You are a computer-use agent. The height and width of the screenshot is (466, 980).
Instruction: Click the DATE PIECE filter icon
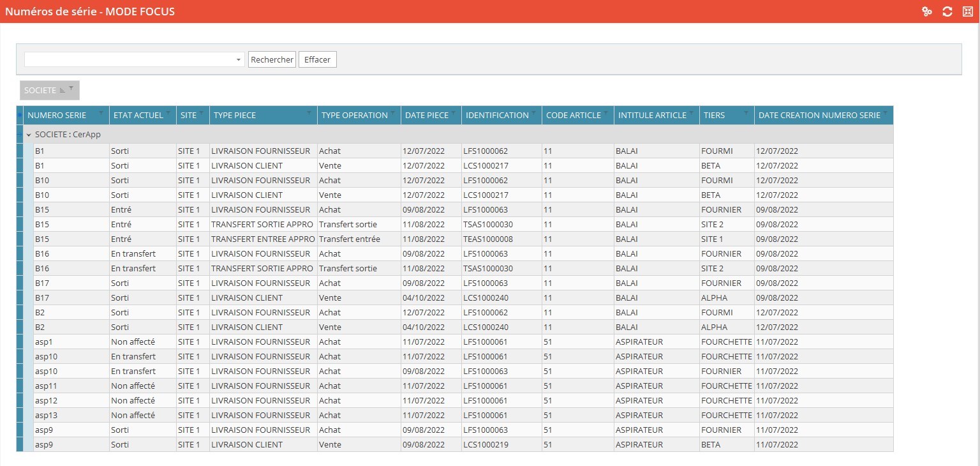click(454, 114)
